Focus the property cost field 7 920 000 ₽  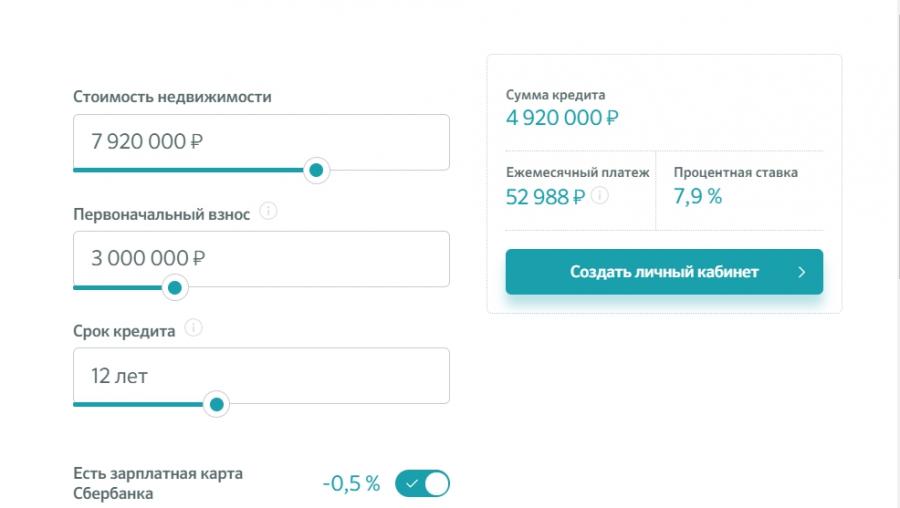click(261, 142)
